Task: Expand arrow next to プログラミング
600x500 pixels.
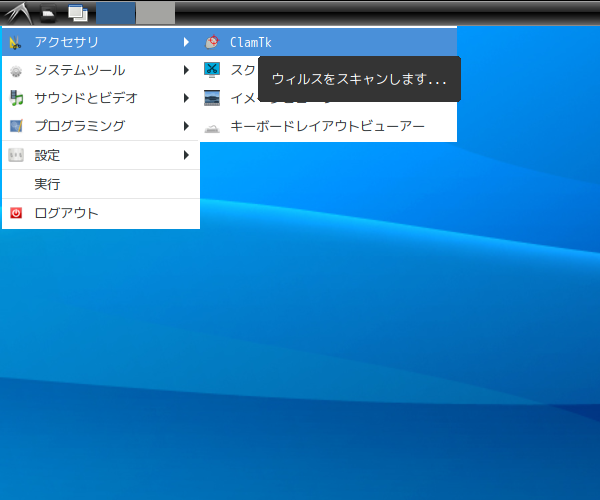Action: click(x=186, y=126)
